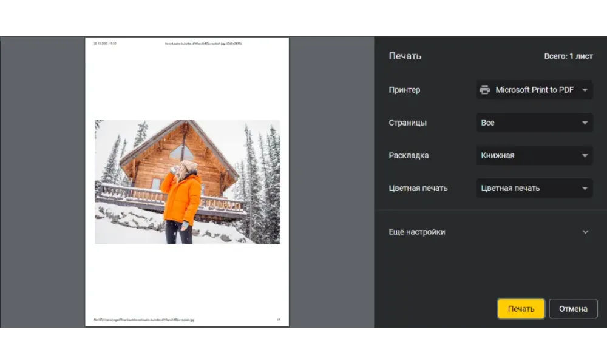607x364 pixels.
Task: Click the file path in the preview footer
Action: [x=144, y=319]
